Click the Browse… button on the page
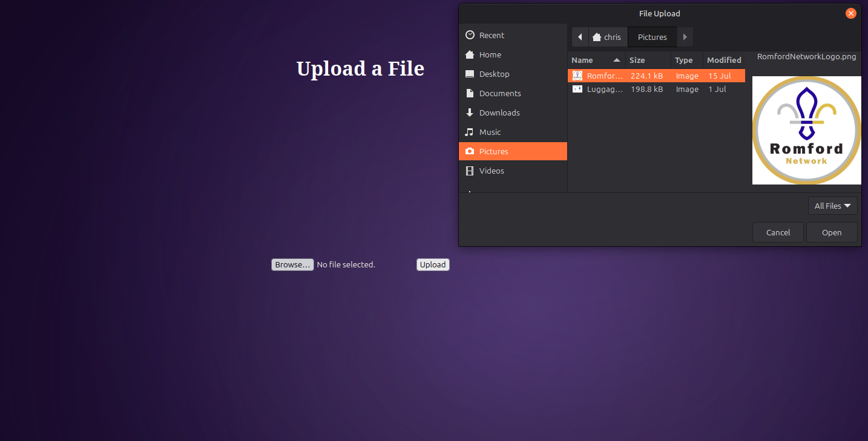This screenshot has width=868, height=441. click(292, 264)
